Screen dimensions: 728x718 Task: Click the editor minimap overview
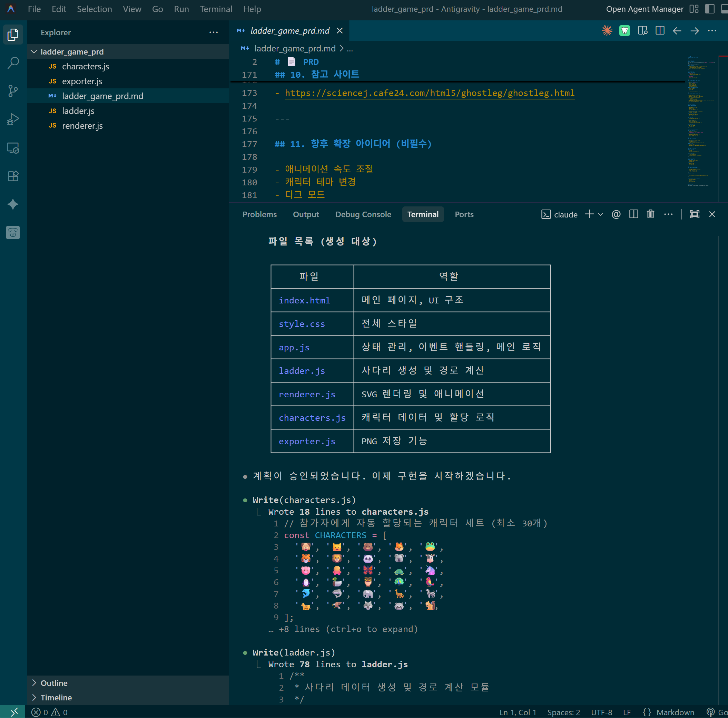pos(699,120)
